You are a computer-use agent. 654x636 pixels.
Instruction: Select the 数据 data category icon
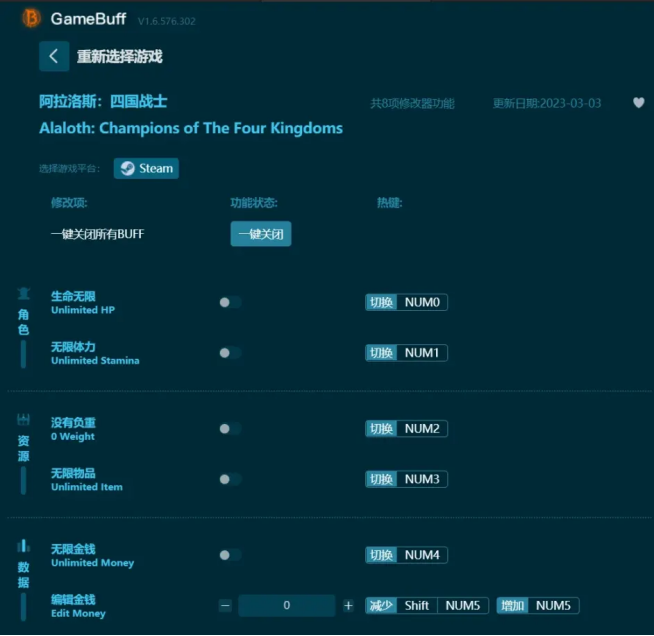tap(23, 546)
